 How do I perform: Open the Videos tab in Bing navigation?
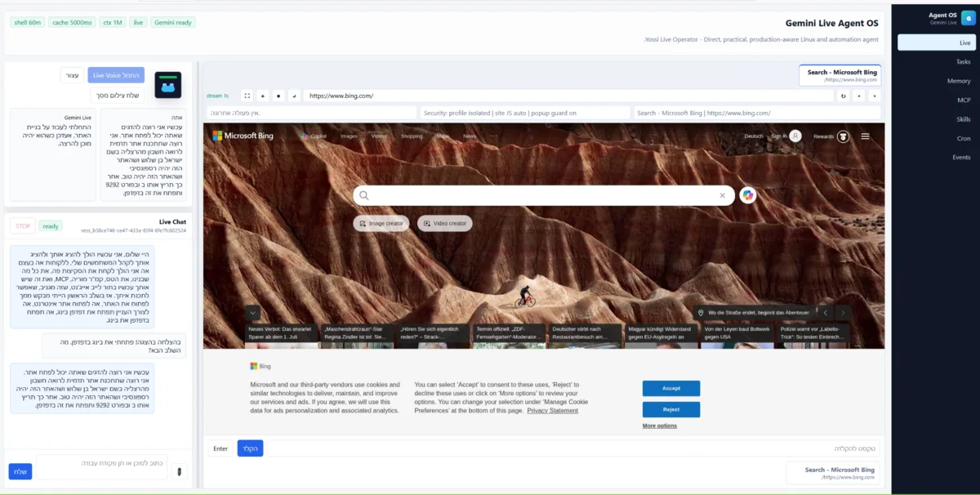point(379,136)
